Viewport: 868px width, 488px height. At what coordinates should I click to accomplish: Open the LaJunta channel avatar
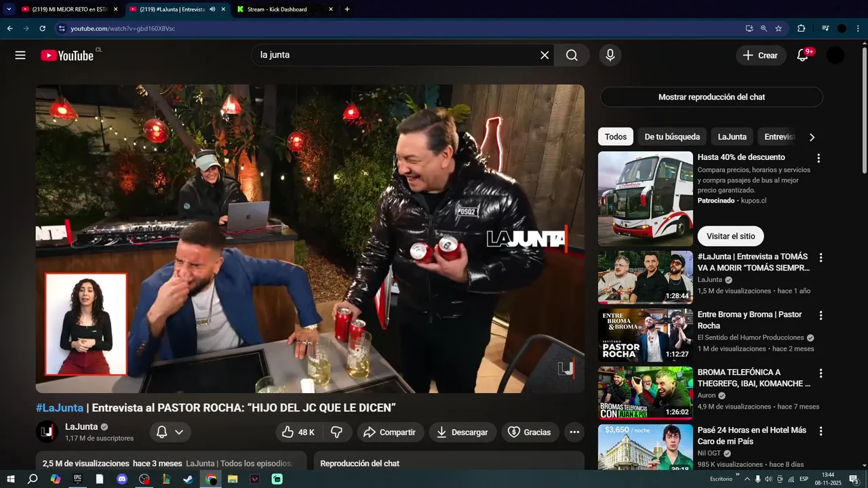[x=47, y=432]
